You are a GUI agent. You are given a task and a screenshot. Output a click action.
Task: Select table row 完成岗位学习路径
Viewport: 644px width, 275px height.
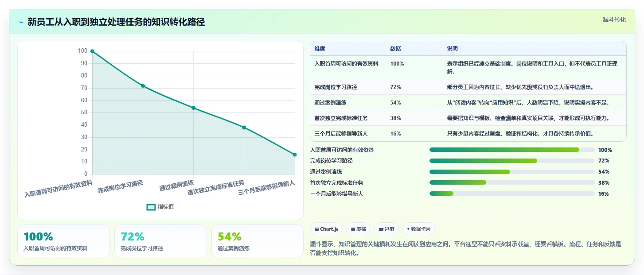(468, 87)
